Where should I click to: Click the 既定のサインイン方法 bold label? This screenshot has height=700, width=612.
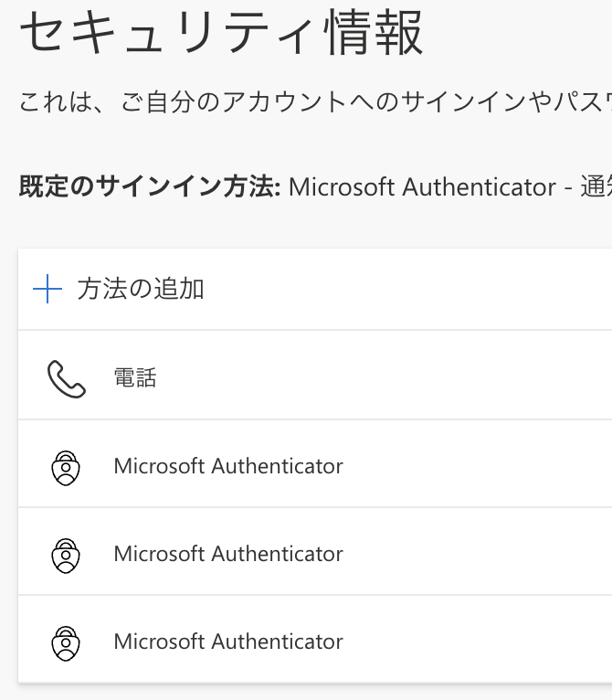[149, 187]
